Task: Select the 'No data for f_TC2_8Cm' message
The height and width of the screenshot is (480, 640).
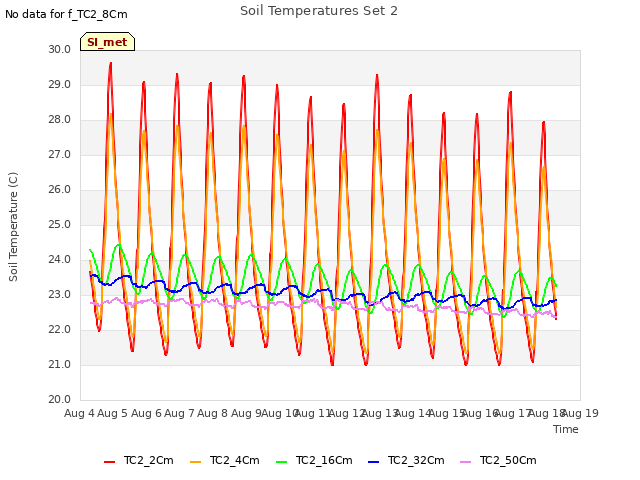Action: click(x=66, y=14)
